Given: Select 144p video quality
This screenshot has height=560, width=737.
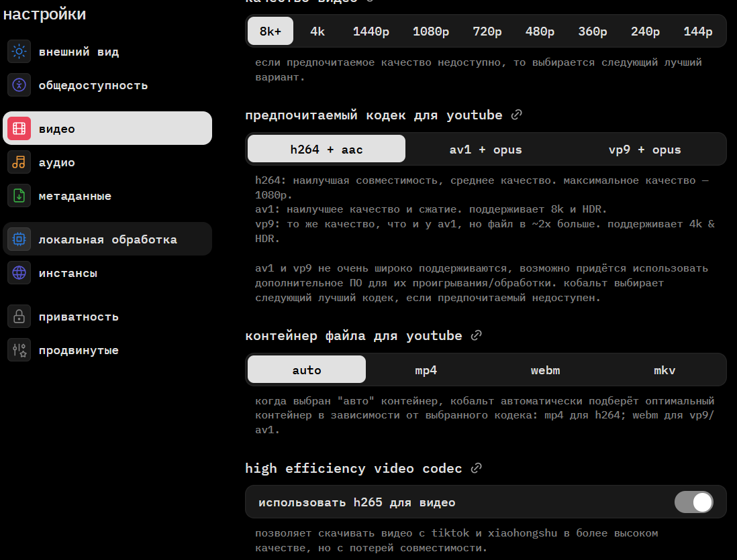Looking at the screenshot, I should click(x=697, y=31).
